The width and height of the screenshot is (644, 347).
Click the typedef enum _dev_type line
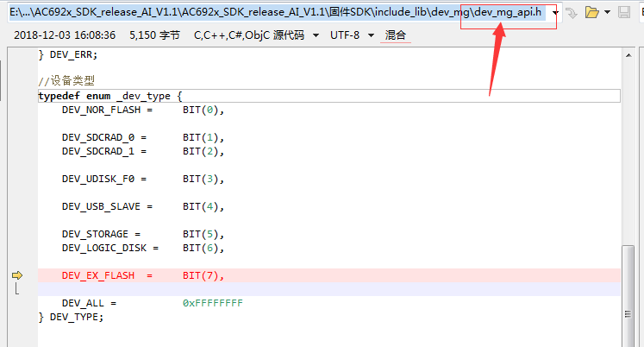(329, 96)
